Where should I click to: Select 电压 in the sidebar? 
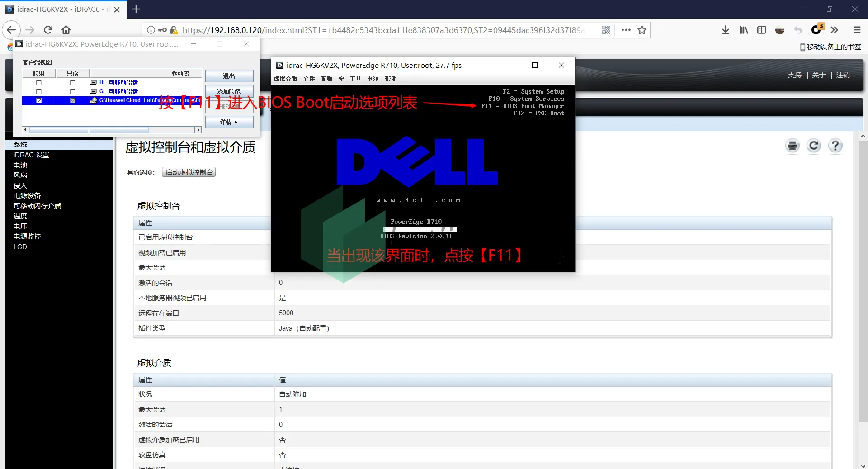pos(20,226)
